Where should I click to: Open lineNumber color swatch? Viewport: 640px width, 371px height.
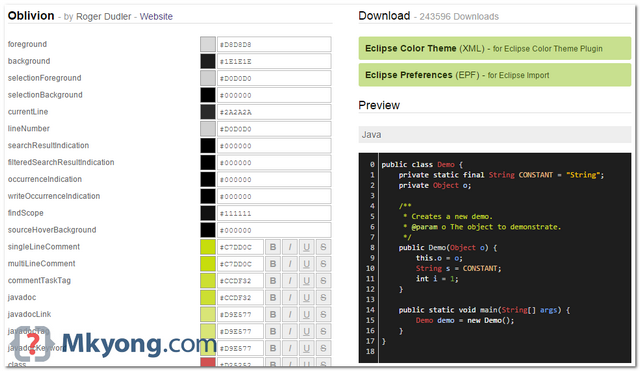pyautogui.click(x=208, y=129)
